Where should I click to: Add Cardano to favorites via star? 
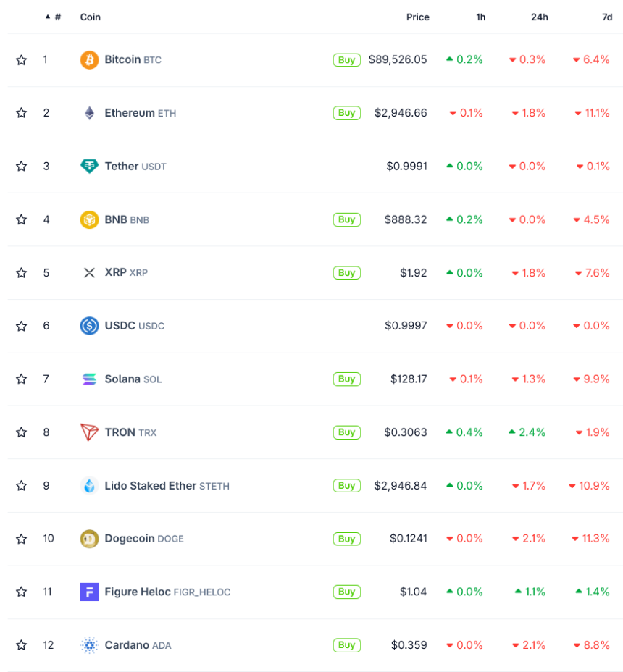(x=22, y=645)
